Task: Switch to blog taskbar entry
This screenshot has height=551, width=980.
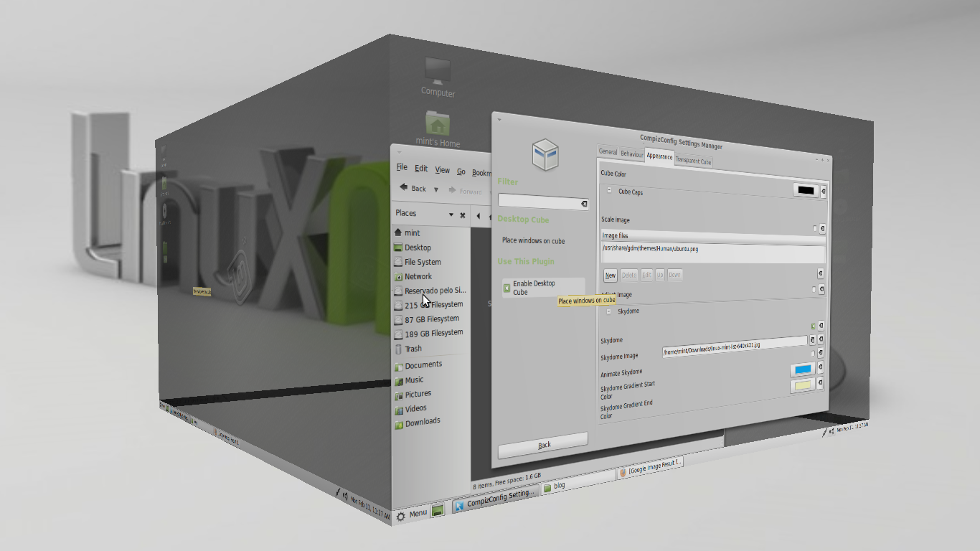Action: [578, 484]
